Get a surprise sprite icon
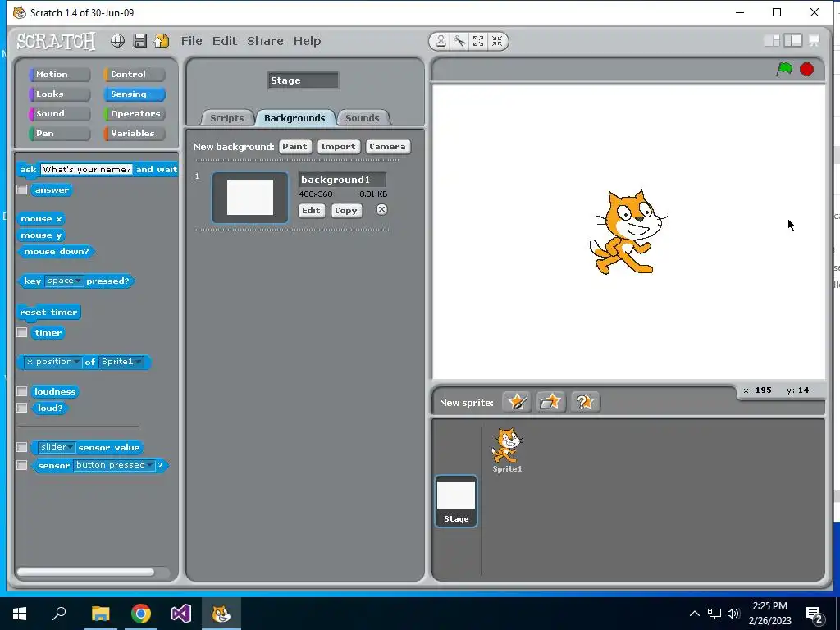840x630 pixels. point(584,402)
